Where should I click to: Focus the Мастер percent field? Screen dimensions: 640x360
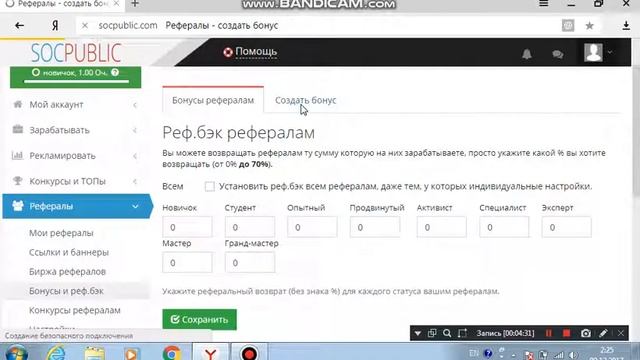(187, 262)
